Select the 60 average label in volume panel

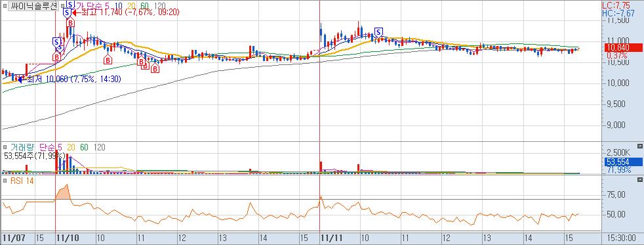click(x=84, y=147)
